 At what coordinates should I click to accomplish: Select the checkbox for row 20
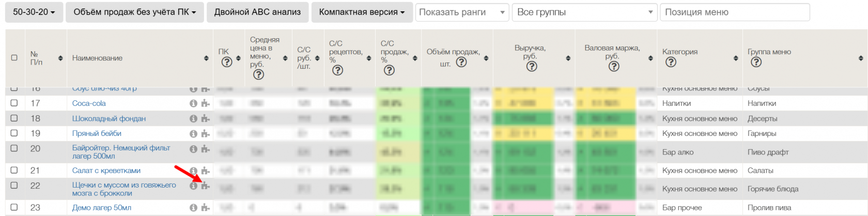[x=14, y=148]
